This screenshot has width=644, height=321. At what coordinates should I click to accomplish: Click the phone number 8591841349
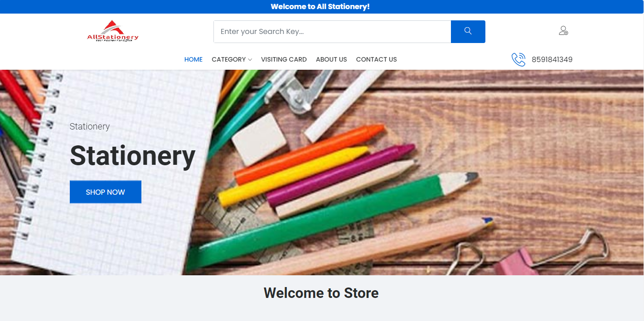pyautogui.click(x=552, y=60)
